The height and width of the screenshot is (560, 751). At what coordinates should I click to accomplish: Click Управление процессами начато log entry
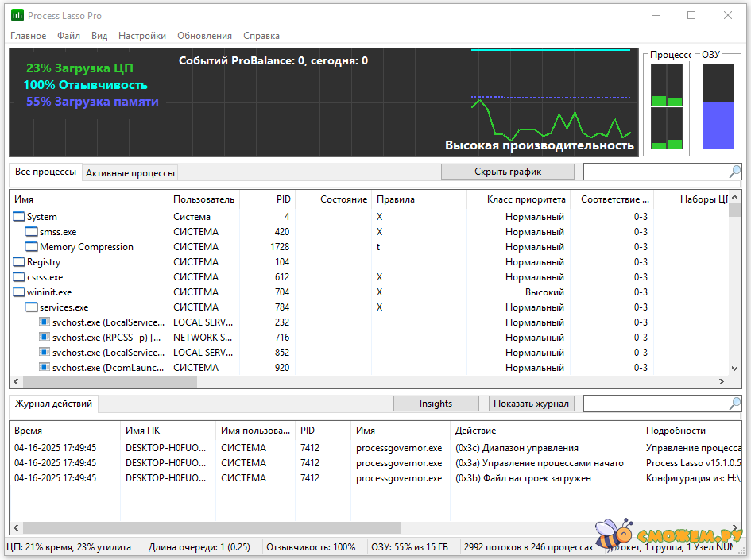coord(540,463)
